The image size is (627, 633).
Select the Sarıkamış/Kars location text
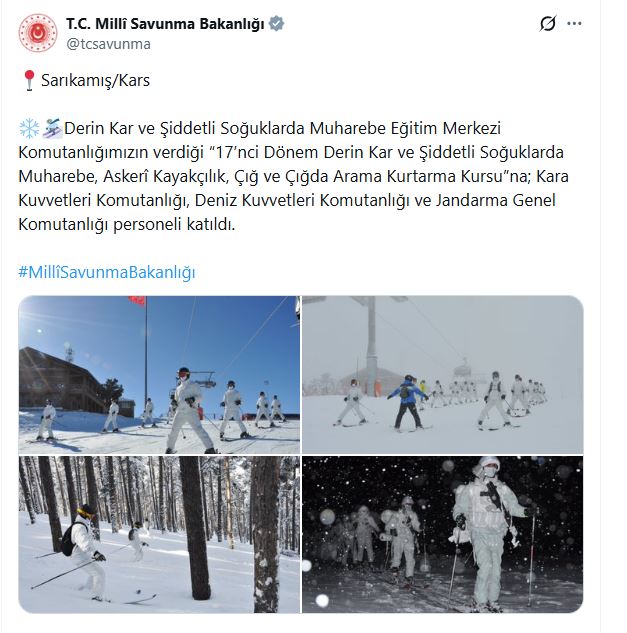95,80
